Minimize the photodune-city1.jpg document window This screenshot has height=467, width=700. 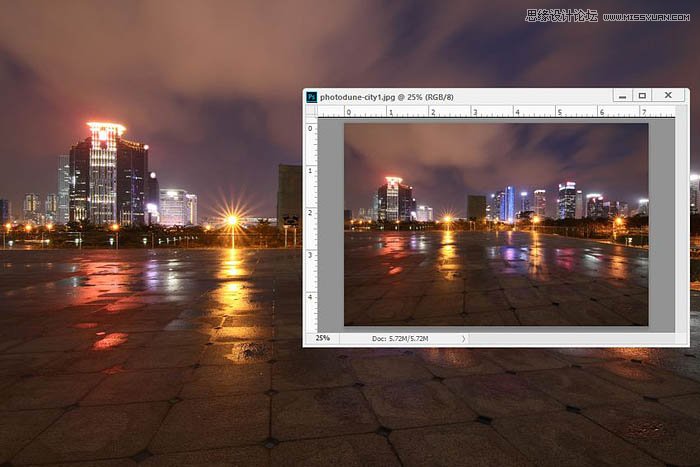(x=623, y=96)
